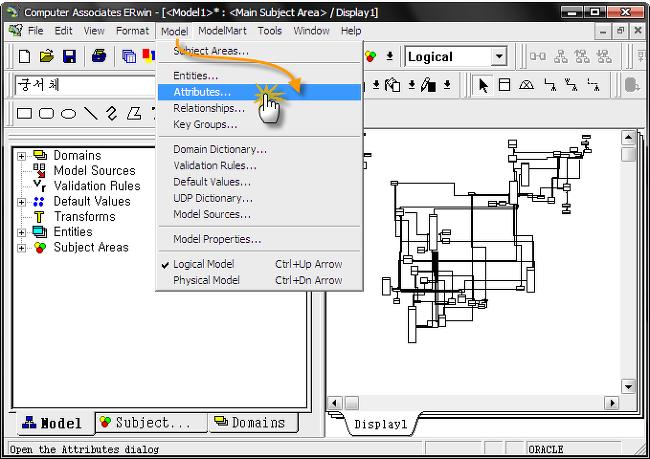Select Transforms in the tree
Image resolution: width=650 pixels, height=459 pixels.
pyautogui.click(x=85, y=217)
